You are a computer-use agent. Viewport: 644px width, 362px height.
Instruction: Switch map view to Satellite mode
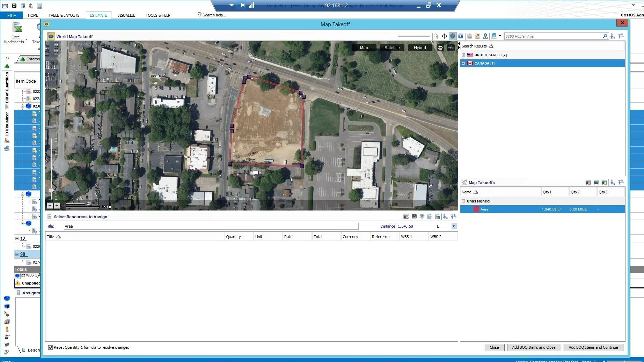tap(392, 48)
